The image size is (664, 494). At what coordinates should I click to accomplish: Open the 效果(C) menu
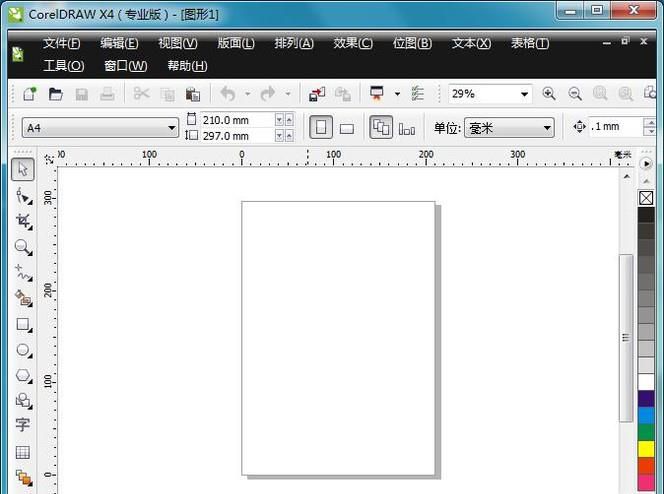[352, 43]
